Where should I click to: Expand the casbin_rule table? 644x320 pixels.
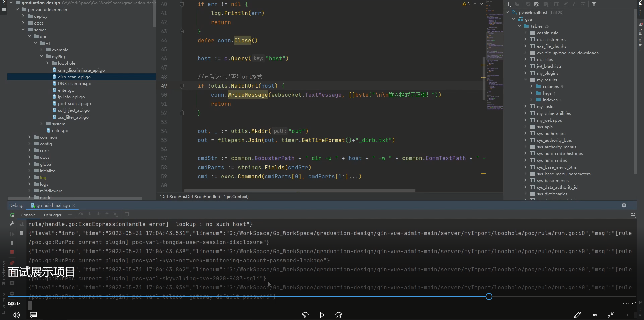coord(525,33)
